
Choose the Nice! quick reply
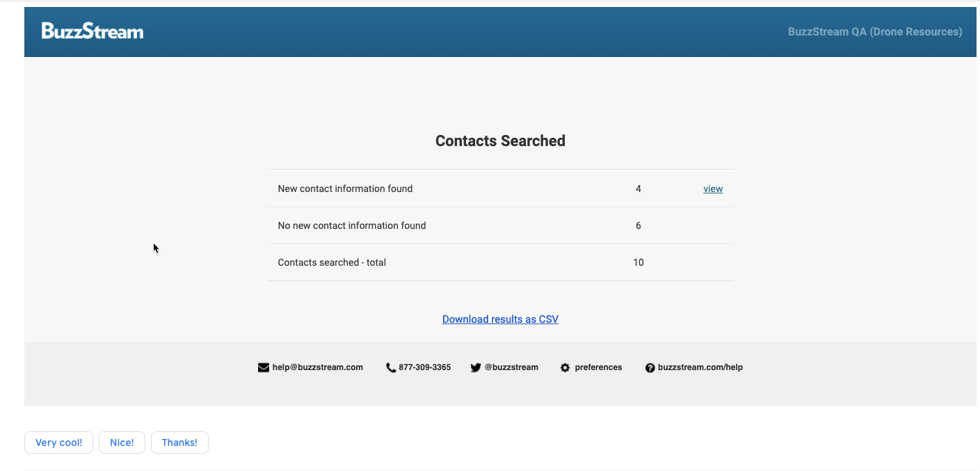pyautogui.click(x=122, y=442)
